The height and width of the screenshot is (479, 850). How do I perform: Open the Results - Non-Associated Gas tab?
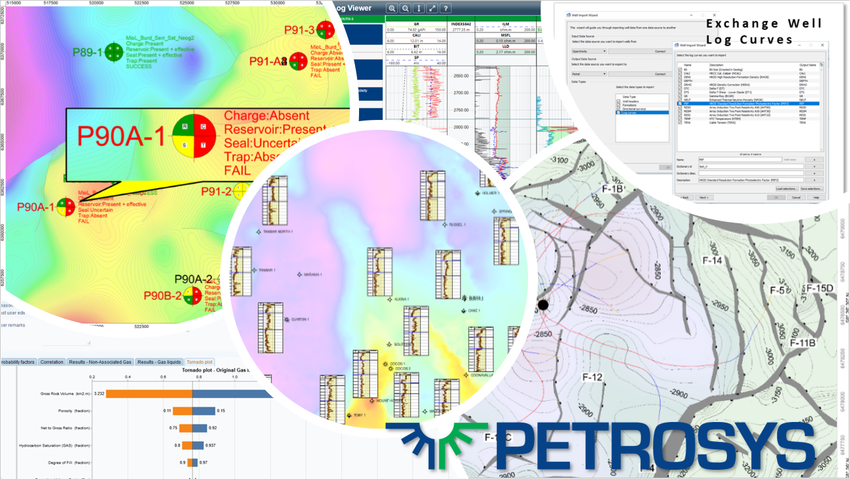pyautogui.click(x=100, y=361)
